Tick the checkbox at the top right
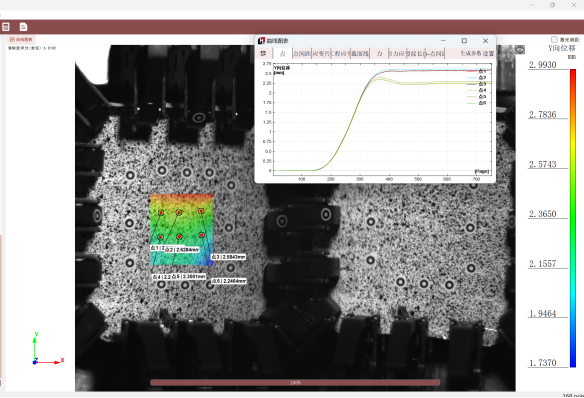 [x=554, y=39]
